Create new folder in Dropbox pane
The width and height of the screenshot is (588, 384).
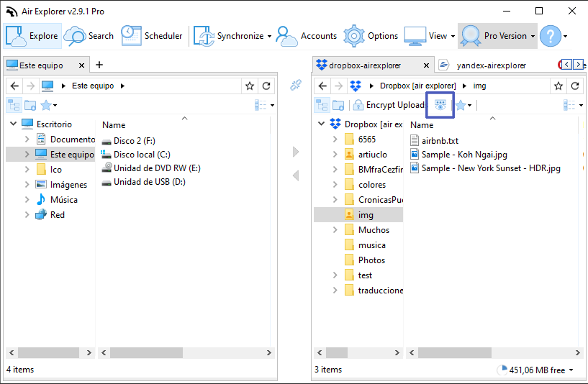tap(338, 105)
